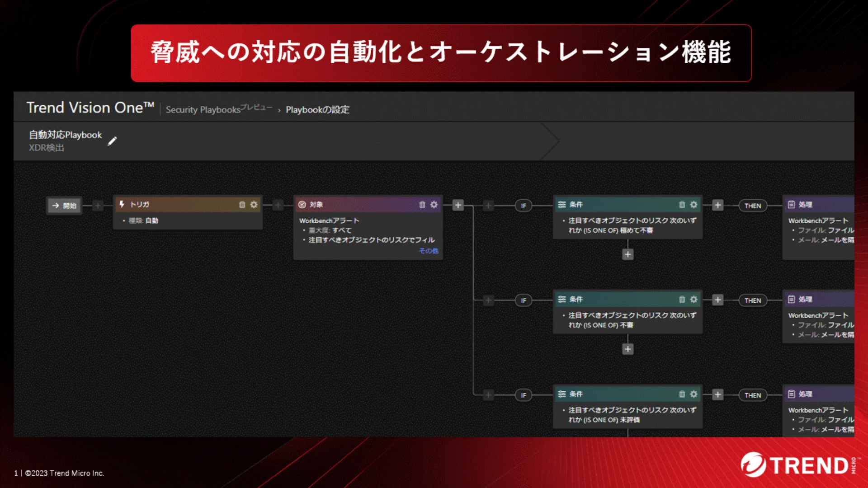Image resolution: width=868 pixels, height=488 pixels.
Task: Click 重大度: すべて in 対象 node
Action: click(x=330, y=230)
